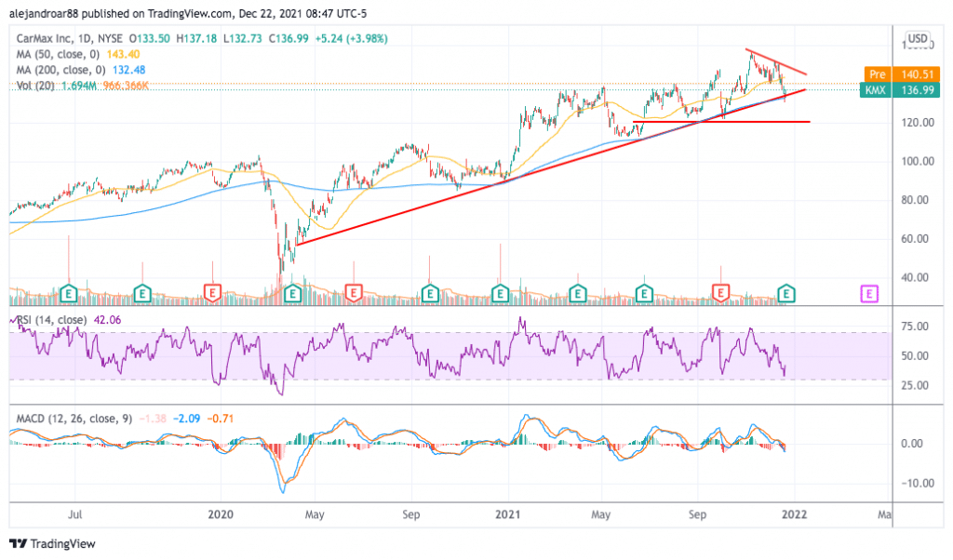The height and width of the screenshot is (560, 953).
Task: Click the alejandroar88 publisher name in the caption
Action: click(44, 13)
